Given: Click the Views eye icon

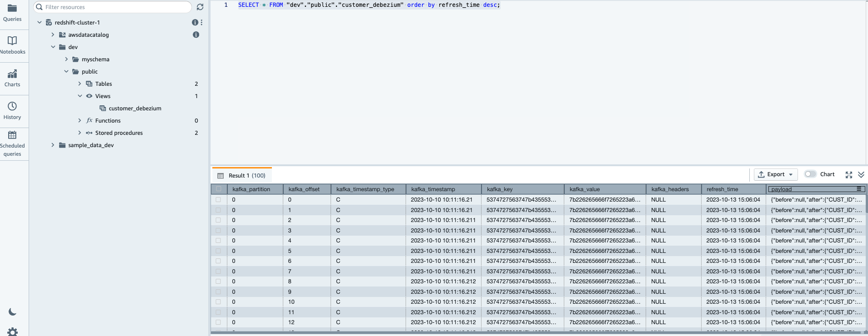Looking at the screenshot, I should click(x=89, y=96).
